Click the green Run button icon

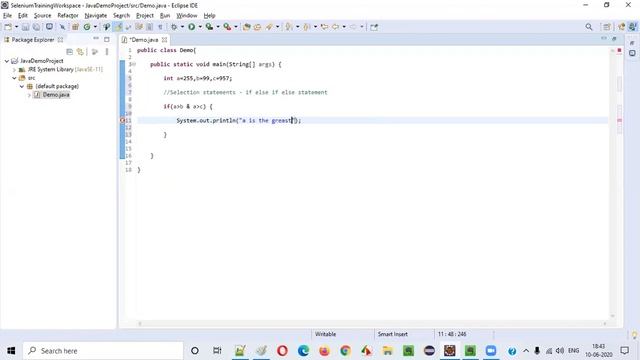(x=191, y=27)
